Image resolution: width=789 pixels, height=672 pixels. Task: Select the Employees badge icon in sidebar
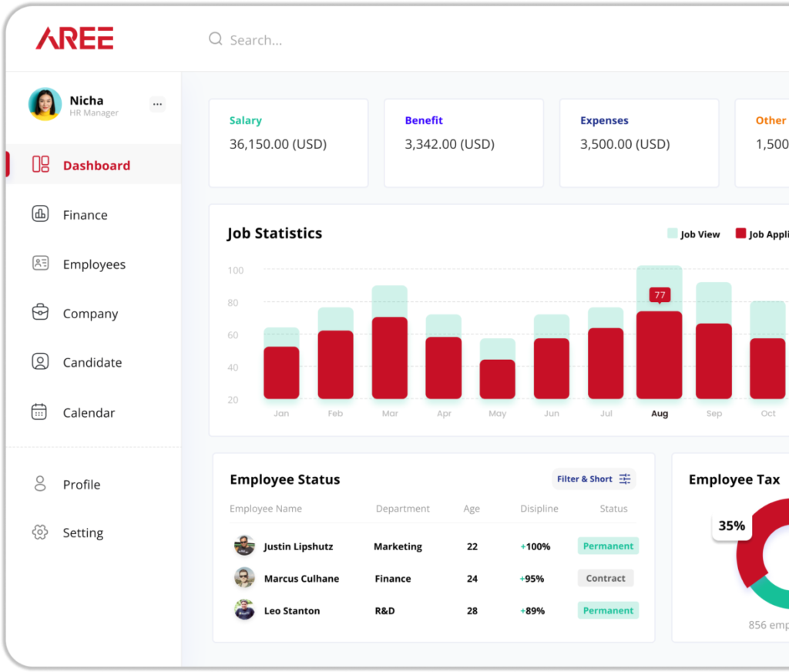(39, 264)
